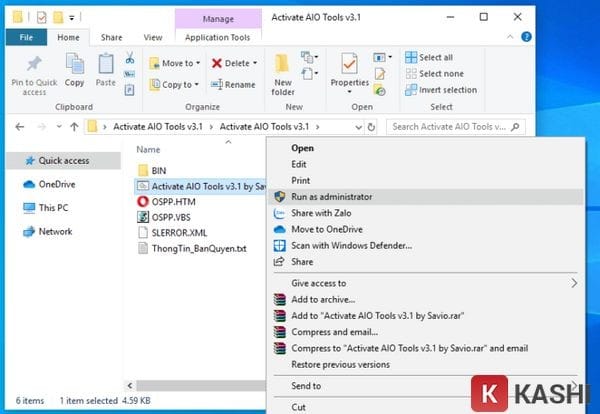The width and height of the screenshot is (600, 414).
Task: Select Activate AIO Tools v3.1 by Savio file
Action: 201,186
